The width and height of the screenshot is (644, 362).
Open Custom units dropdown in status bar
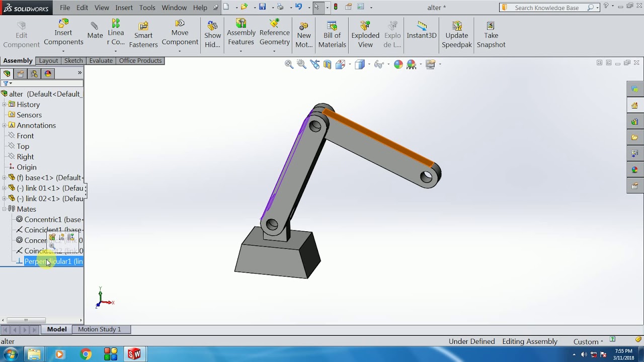click(x=588, y=341)
